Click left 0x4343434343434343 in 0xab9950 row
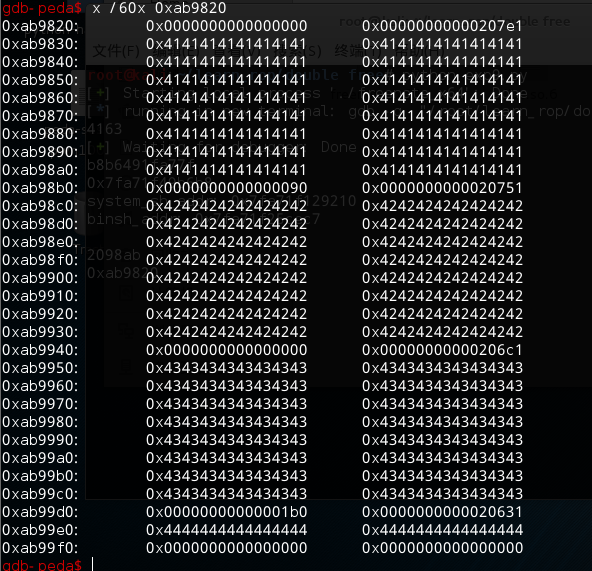 (227, 368)
